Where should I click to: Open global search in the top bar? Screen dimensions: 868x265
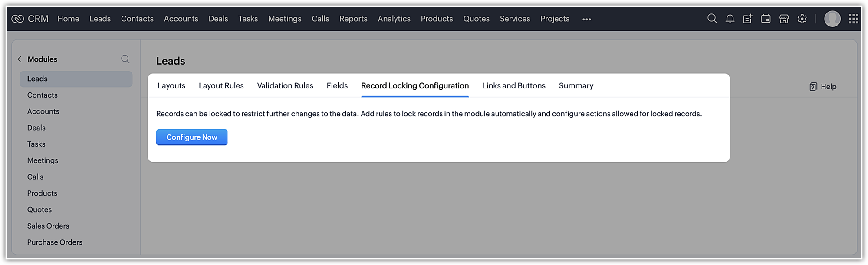tap(712, 19)
